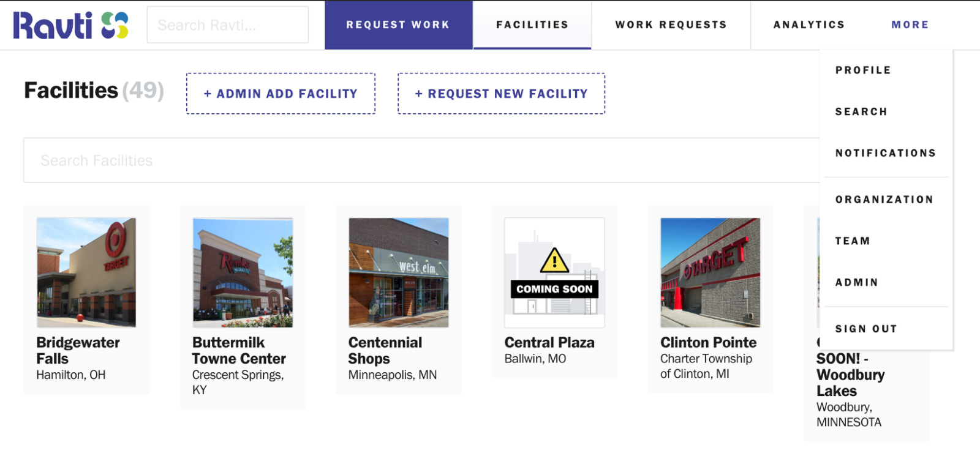Choose Search in the More menu
The width and height of the screenshot is (980, 472).
pos(861,111)
